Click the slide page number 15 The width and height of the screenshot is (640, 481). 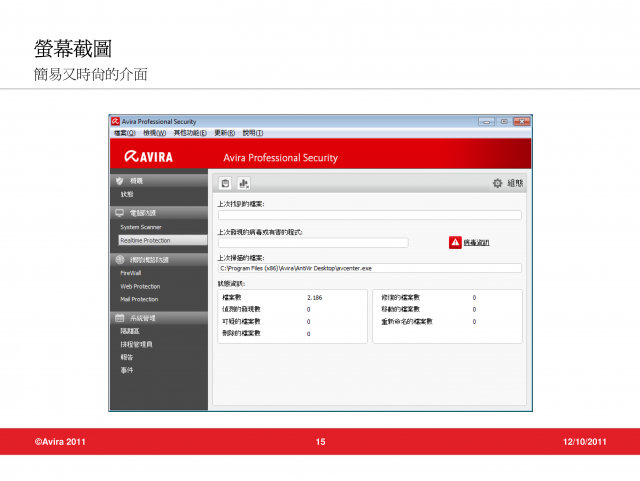pos(320,441)
